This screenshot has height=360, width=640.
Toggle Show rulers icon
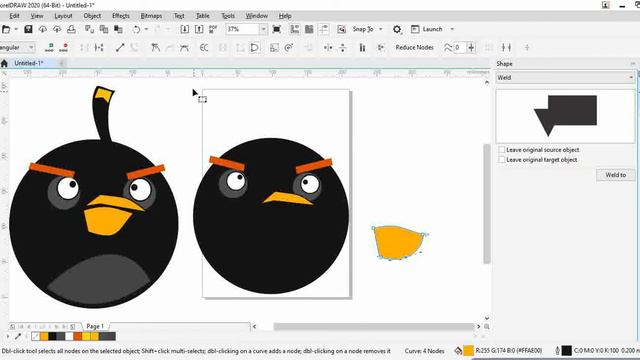pyautogui.click(x=295, y=29)
